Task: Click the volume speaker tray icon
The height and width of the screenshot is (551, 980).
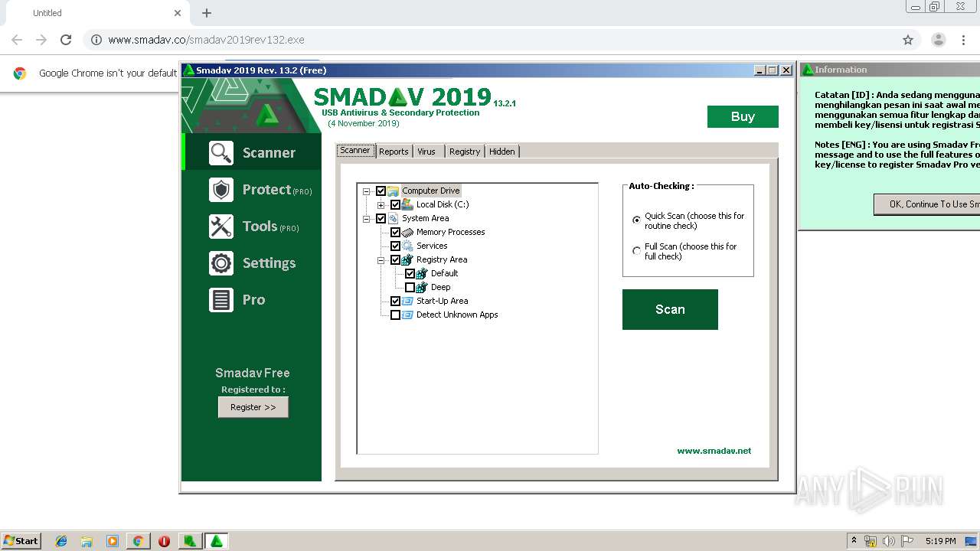Action: (889, 541)
